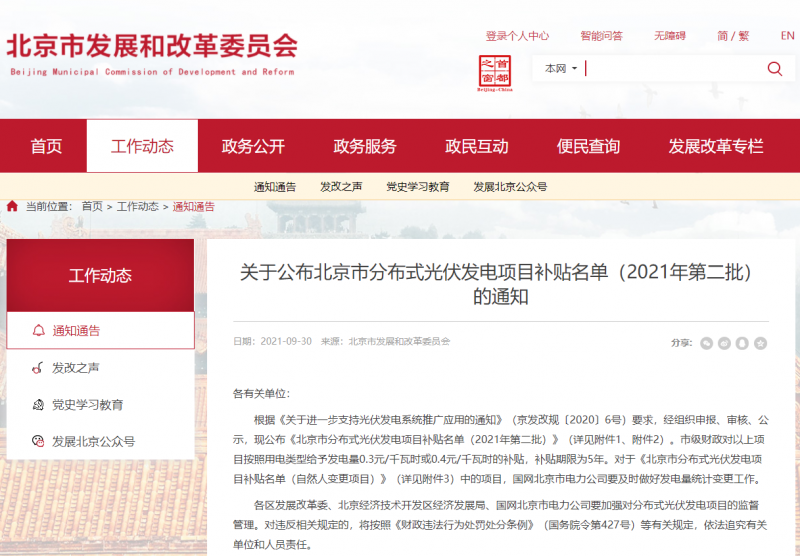Image resolution: width=800 pixels, height=556 pixels.
Task: Click the 首都之窗 seal logo
Action: pyautogui.click(x=494, y=72)
